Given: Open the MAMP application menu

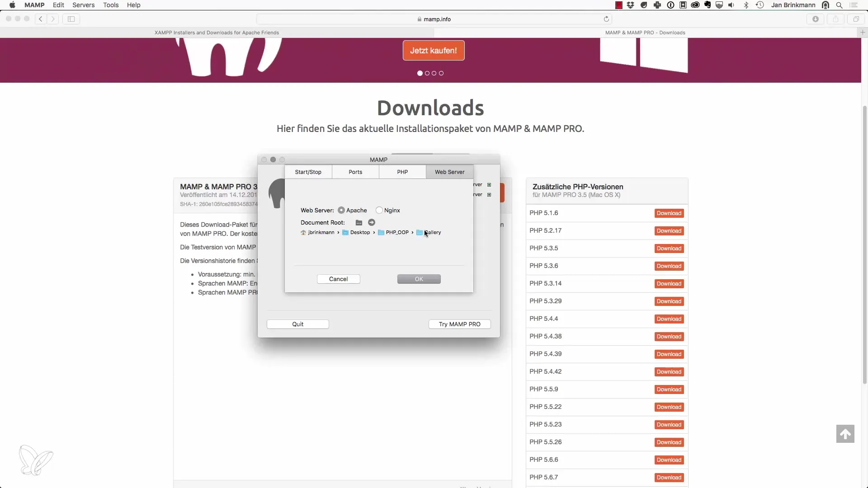Looking at the screenshot, I should pos(34,5).
